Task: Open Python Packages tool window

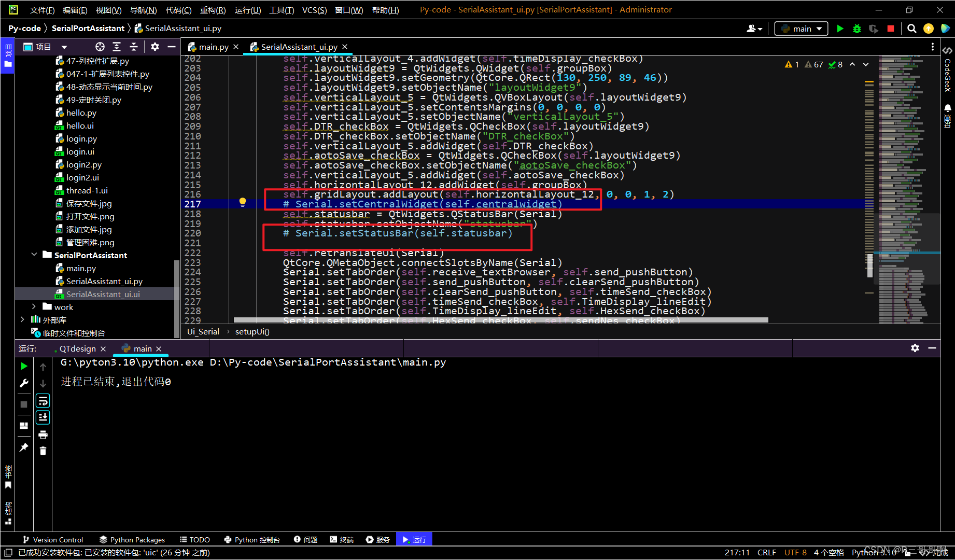Action: (132, 539)
